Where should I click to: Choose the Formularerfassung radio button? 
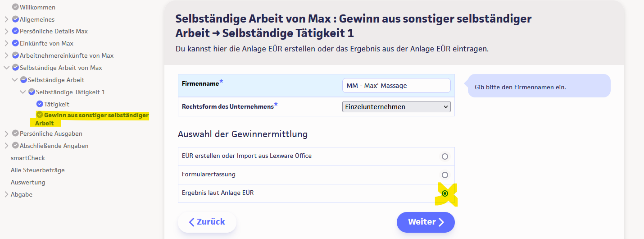coord(444,175)
